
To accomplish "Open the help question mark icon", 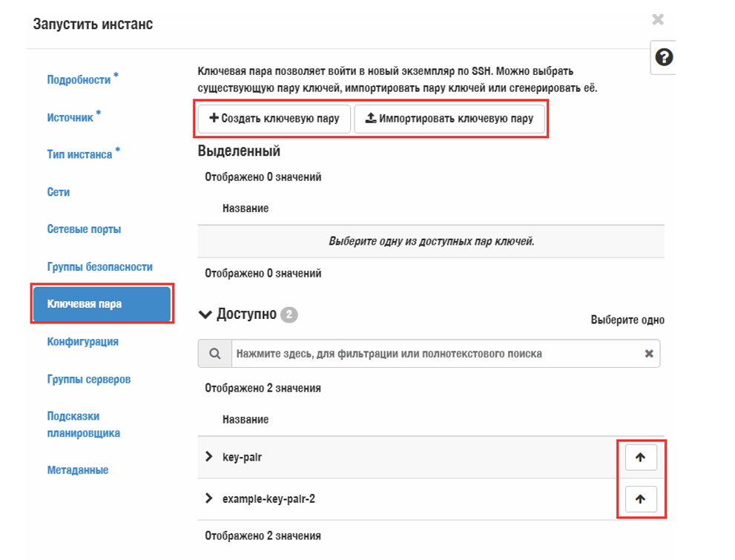I will coord(663,58).
